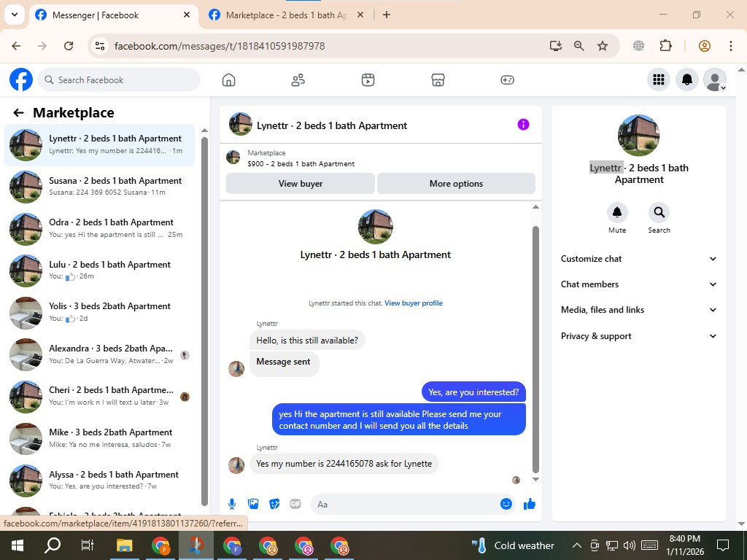Viewport: 747px width, 560px height.
Task: Click the scroll down arrow in conversation
Action: (535, 480)
